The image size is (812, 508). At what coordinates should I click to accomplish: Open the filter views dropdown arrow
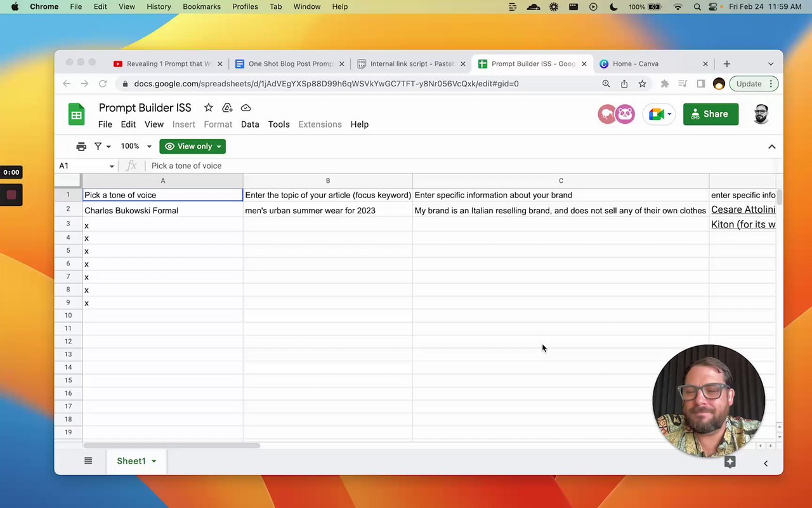pyautogui.click(x=108, y=147)
